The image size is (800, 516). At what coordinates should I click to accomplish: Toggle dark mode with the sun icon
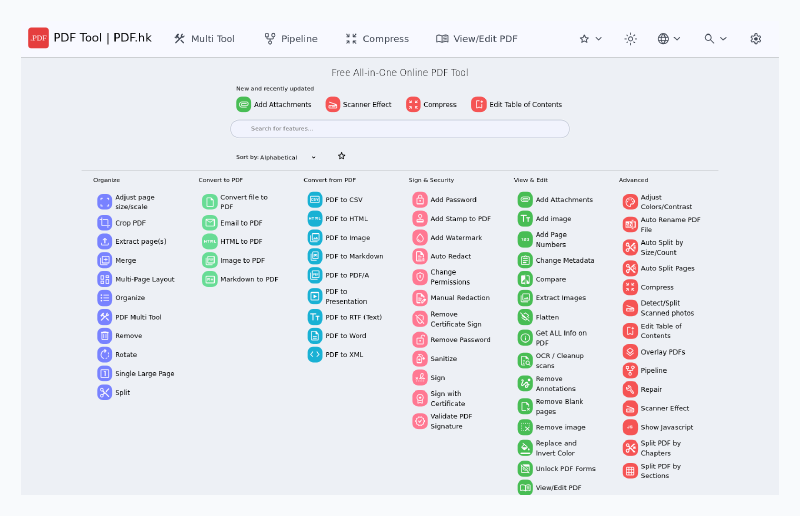631,39
